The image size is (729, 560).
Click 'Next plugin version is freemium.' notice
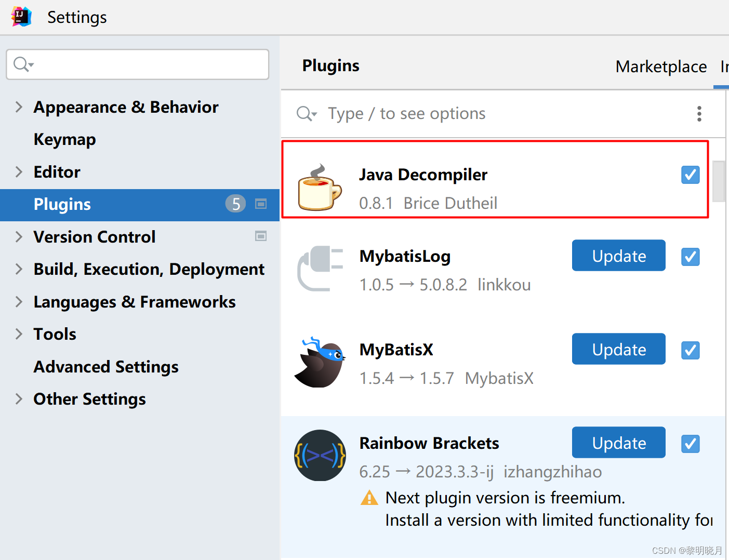click(x=505, y=498)
